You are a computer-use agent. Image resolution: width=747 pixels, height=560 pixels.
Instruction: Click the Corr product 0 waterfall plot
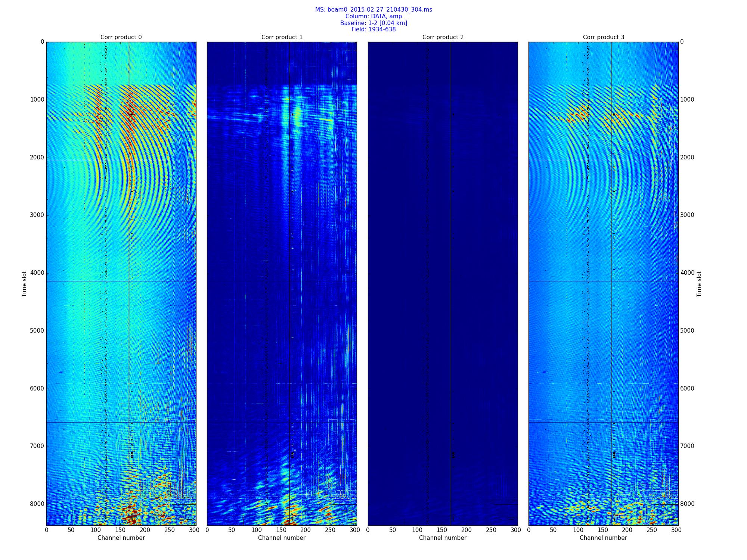[x=121, y=283]
